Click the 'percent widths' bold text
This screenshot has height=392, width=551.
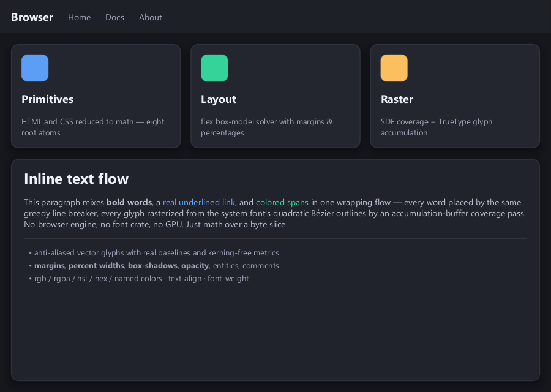[96, 266]
